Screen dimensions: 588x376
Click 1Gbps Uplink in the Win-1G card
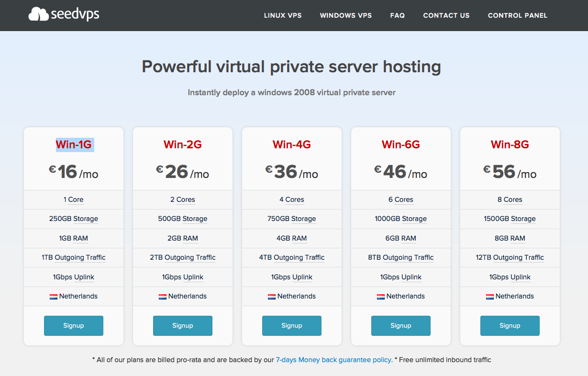tap(74, 277)
